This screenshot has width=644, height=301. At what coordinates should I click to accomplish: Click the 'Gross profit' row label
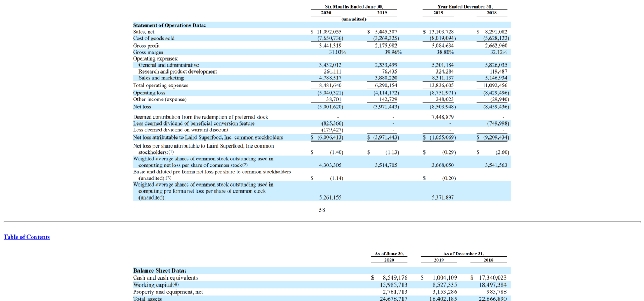[147, 46]
